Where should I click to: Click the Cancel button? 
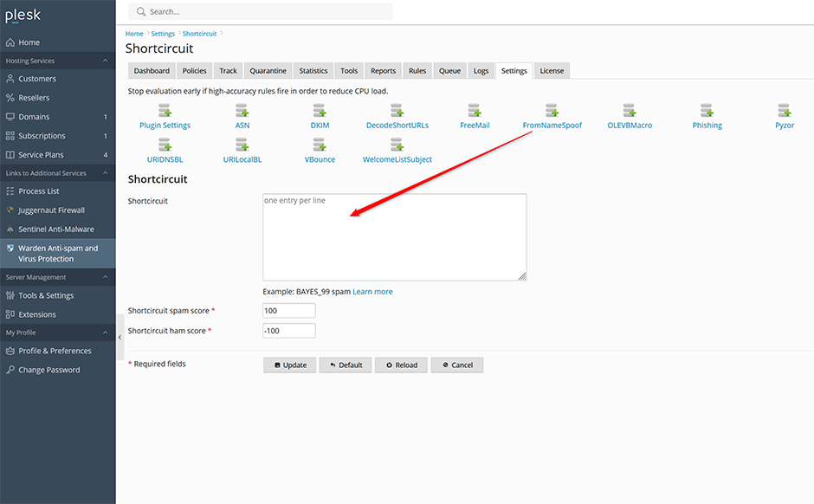tap(457, 365)
